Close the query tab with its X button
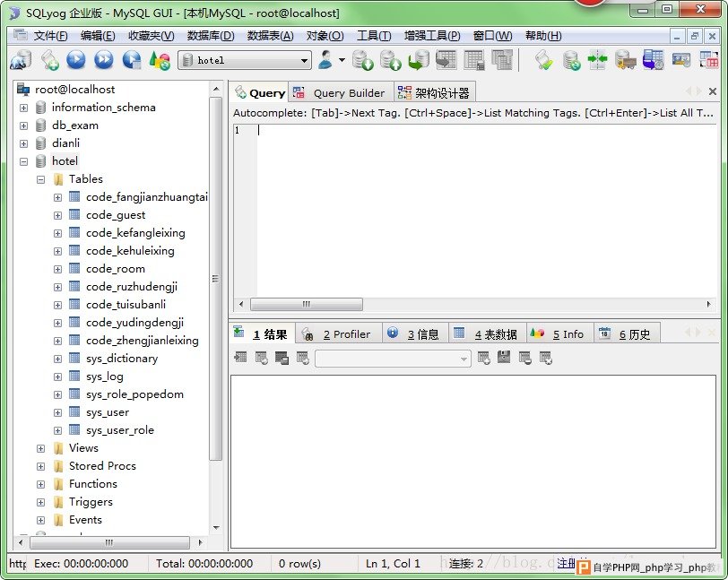 712,91
